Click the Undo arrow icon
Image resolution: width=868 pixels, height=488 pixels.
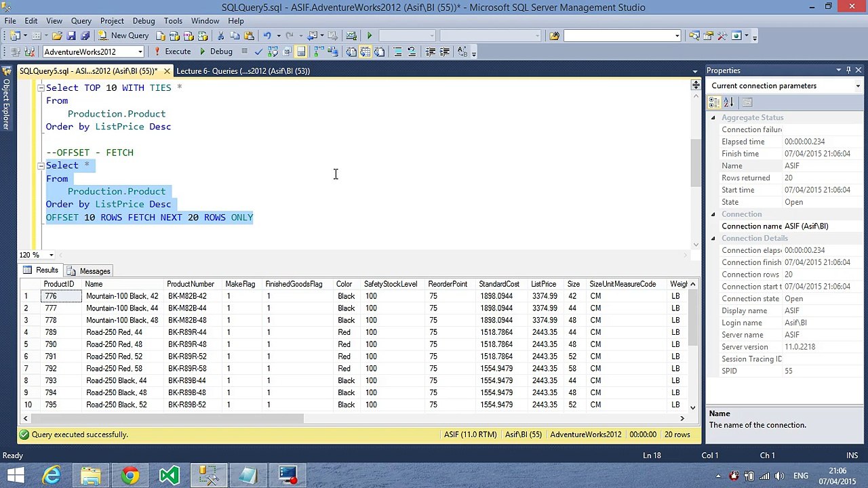[267, 35]
